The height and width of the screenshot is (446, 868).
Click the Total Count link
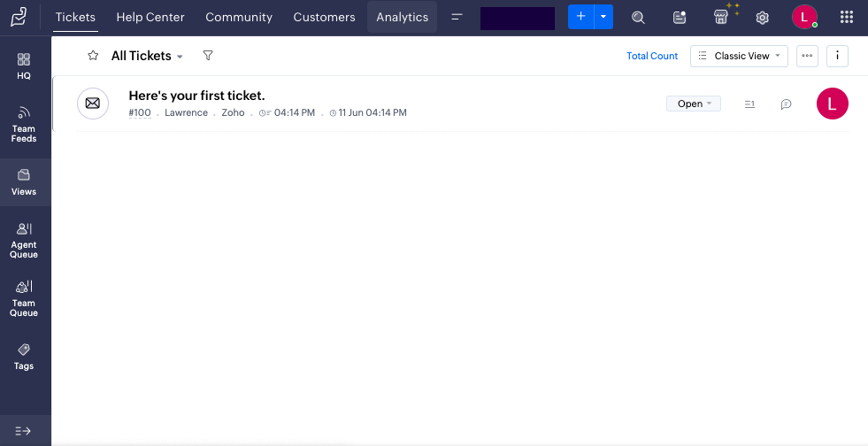pos(651,56)
